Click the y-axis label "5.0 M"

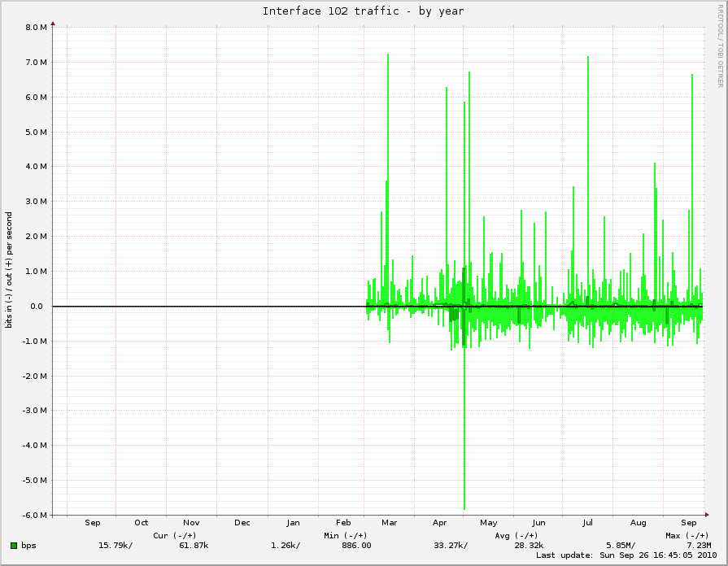pos(37,133)
